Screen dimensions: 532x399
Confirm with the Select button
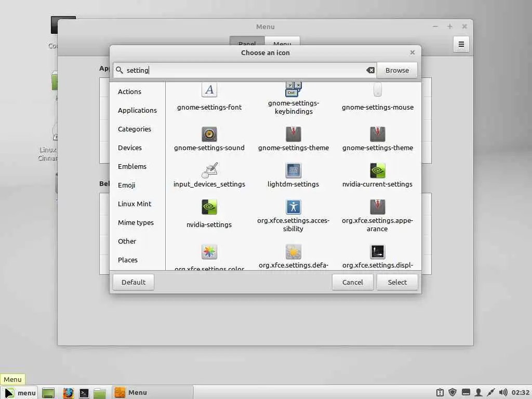397,282
